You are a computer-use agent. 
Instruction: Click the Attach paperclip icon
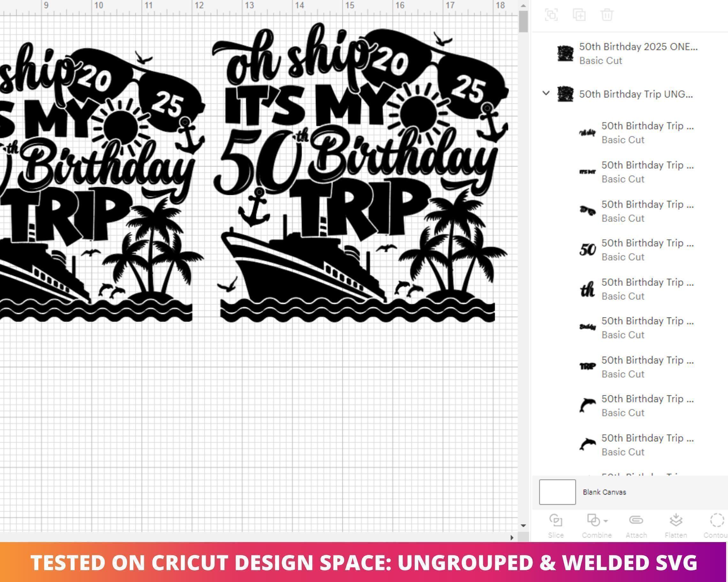pos(636,520)
